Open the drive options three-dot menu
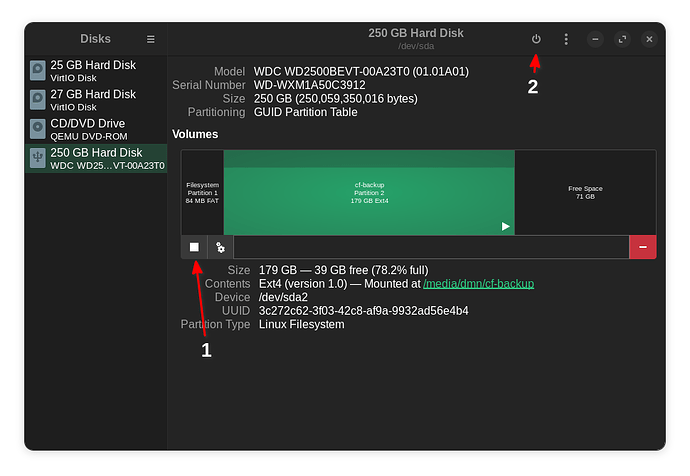690x476 pixels. pyautogui.click(x=566, y=39)
